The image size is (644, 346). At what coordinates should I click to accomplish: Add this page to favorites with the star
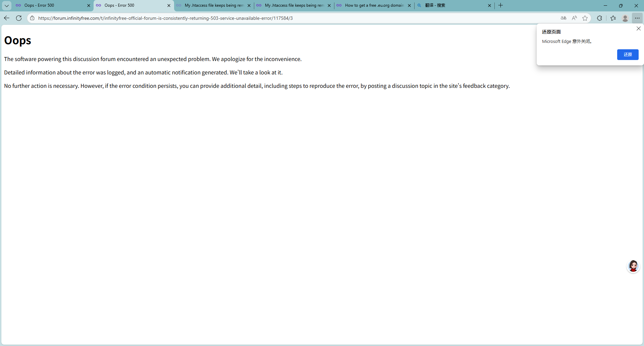coord(585,18)
